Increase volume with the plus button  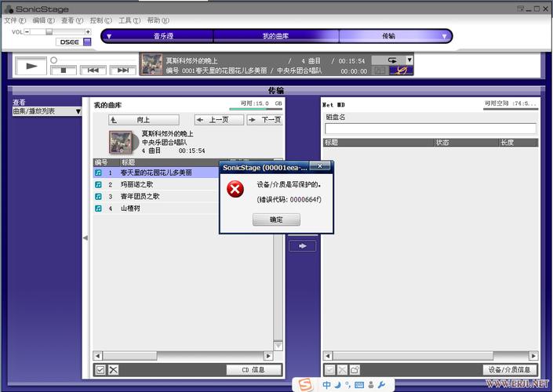click(88, 31)
